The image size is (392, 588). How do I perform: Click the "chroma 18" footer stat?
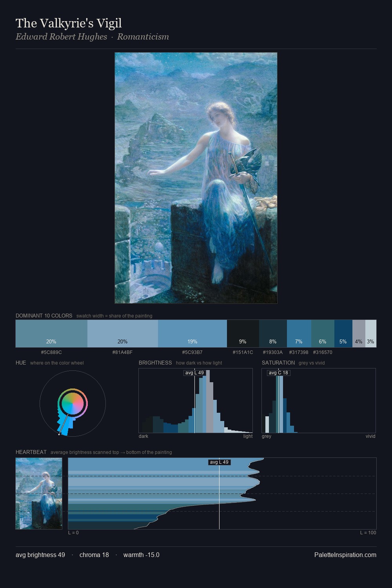(94, 555)
